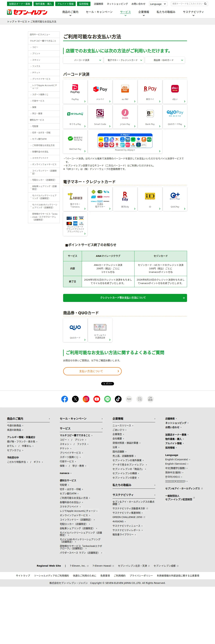Screen dimensions: 215x644
Task: Share the page with X ポスト button
Action: click(x=107, y=384)
